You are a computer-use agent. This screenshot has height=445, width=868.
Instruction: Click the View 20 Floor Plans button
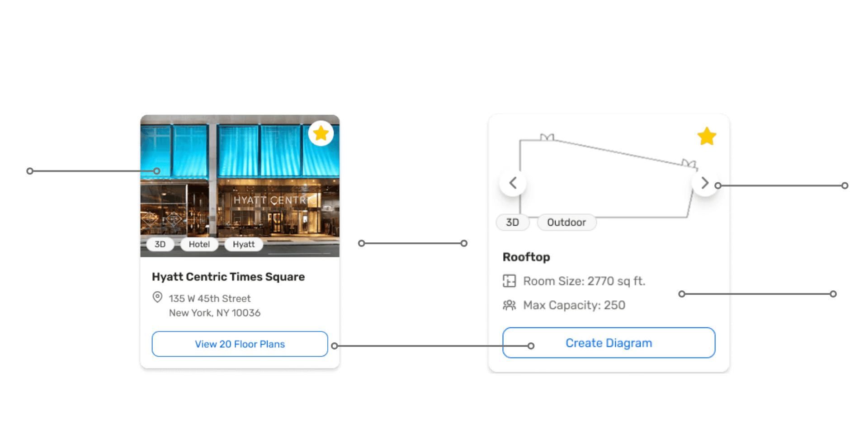coord(240,344)
